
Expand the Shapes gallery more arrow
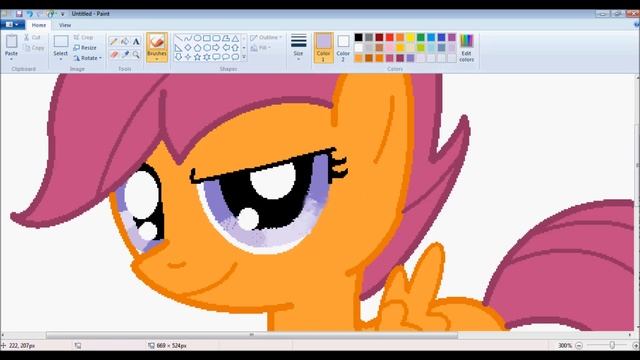tap(244, 57)
